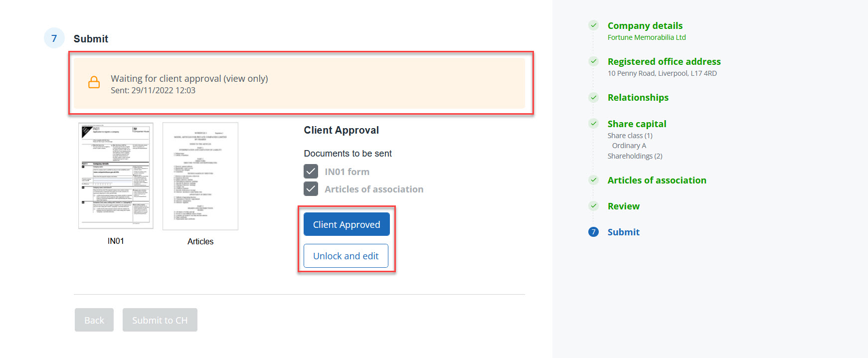Viewport: 868px width, 358px height.
Task: Go to Company details step in sidebar
Action: click(x=645, y=25)
